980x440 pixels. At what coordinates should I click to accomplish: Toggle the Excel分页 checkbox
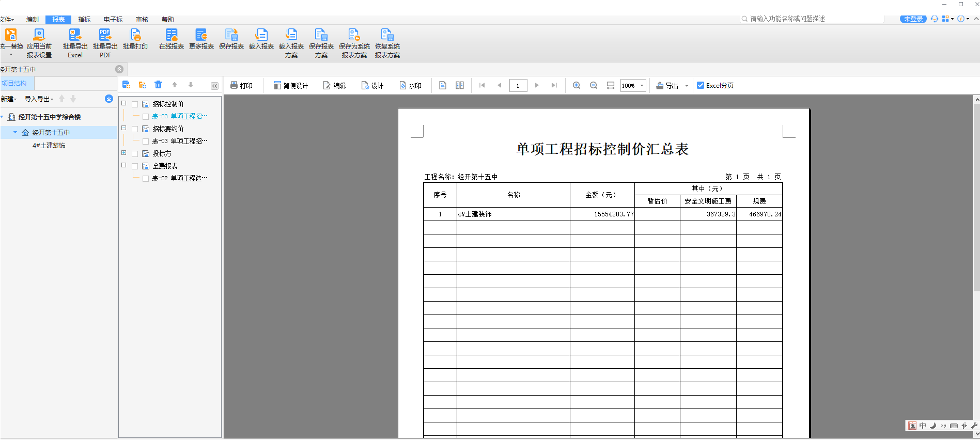[x=701, y=85]
